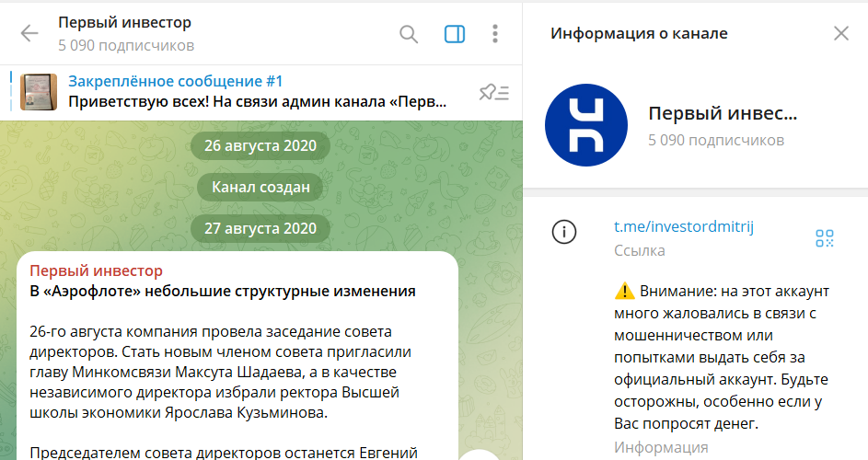Click the 'Информация о канале' panel title
The image size is (868, 460).
click(639, 33)
